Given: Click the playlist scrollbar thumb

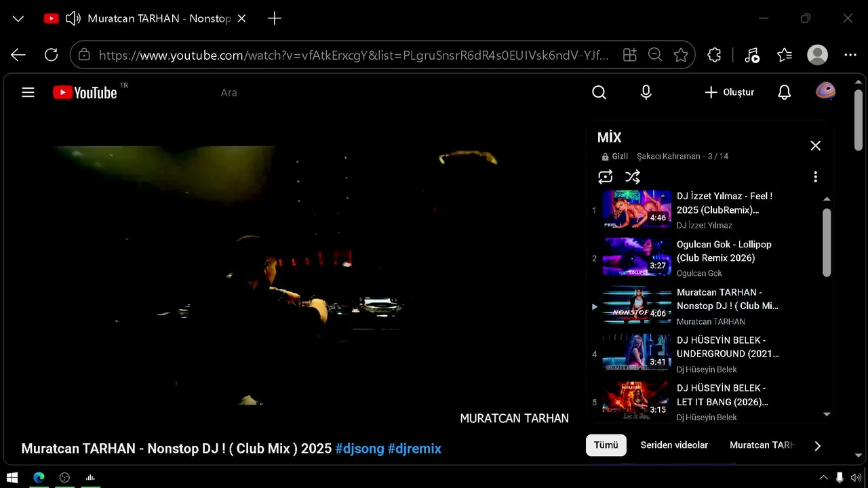Looking at the screenshot, I should (x=827, y=242).
